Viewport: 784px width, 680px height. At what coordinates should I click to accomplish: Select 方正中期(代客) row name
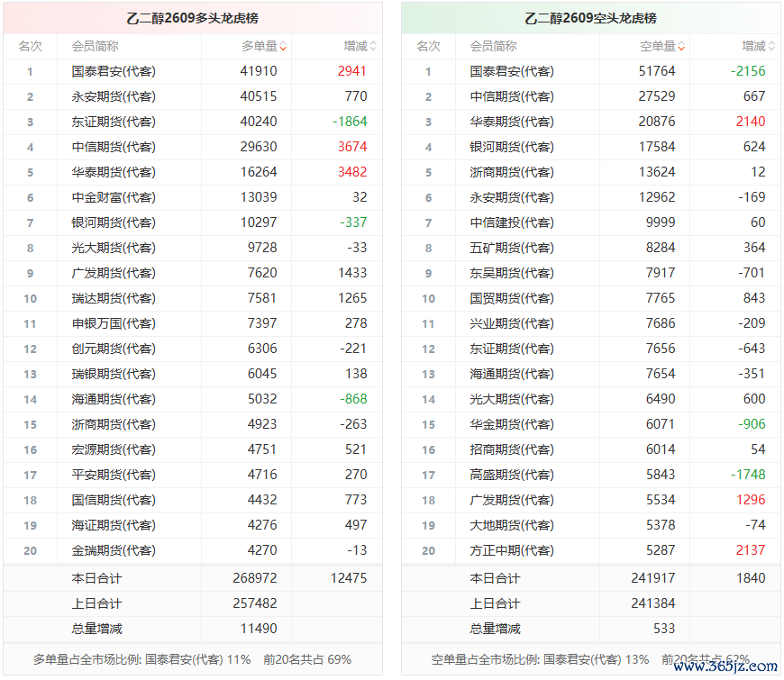tap(512, 550)
